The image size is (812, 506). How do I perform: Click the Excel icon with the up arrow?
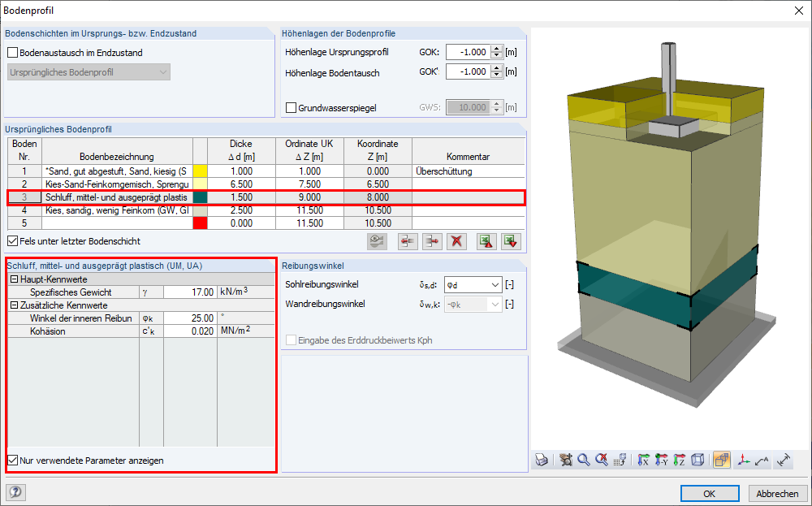(486, 241)
